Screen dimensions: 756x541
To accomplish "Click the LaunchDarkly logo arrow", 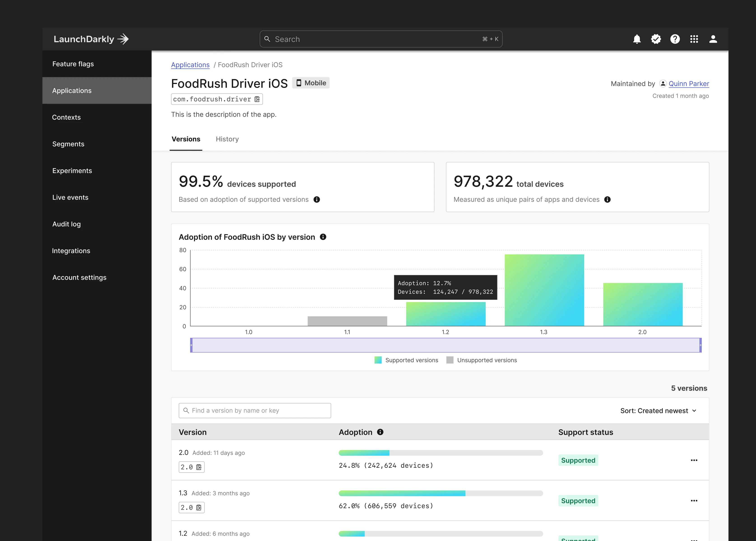I will [123, 39].
